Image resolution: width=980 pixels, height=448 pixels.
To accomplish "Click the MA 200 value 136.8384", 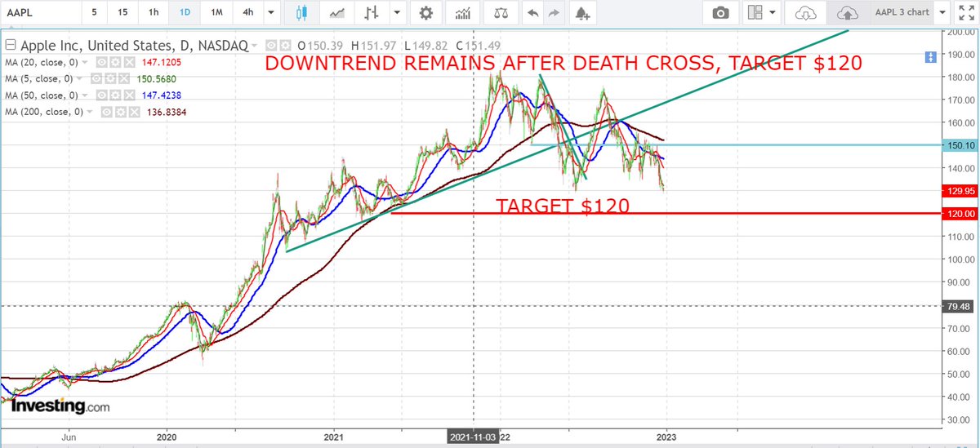I will 167,112.
